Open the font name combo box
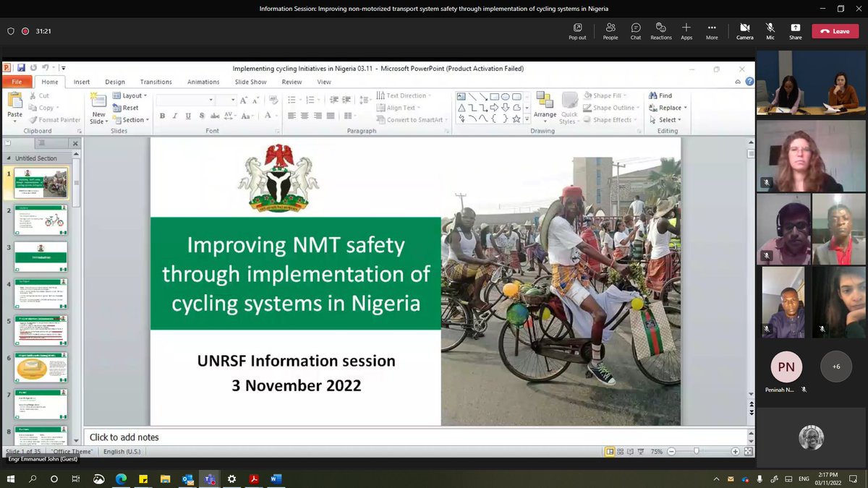This screenshot has height=488, width=868. 186,100
